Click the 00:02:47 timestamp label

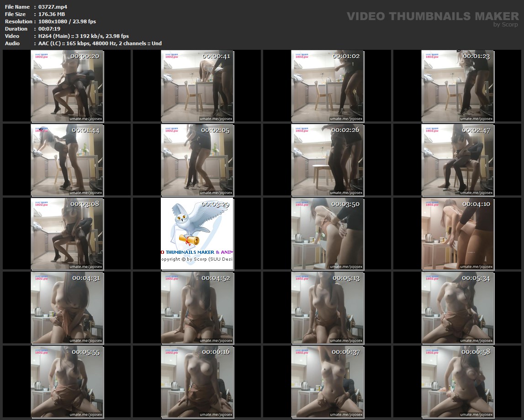tap(476, 130)
